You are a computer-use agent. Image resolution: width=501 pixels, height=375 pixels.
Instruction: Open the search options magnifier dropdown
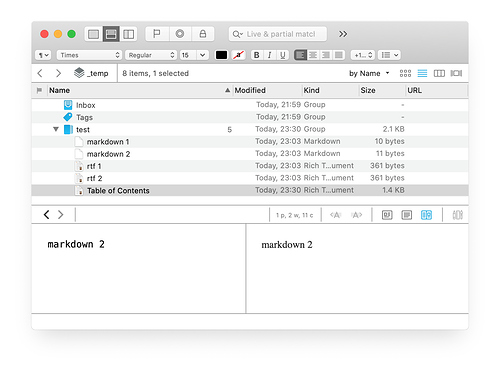pyautogui.click(x=237, y=34)
